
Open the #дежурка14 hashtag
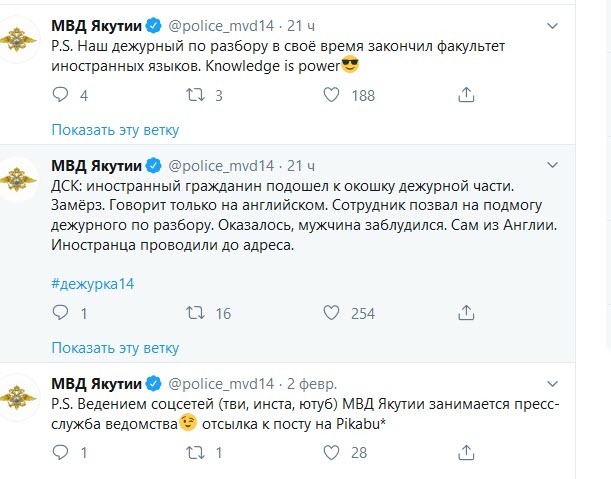(92, 283)
